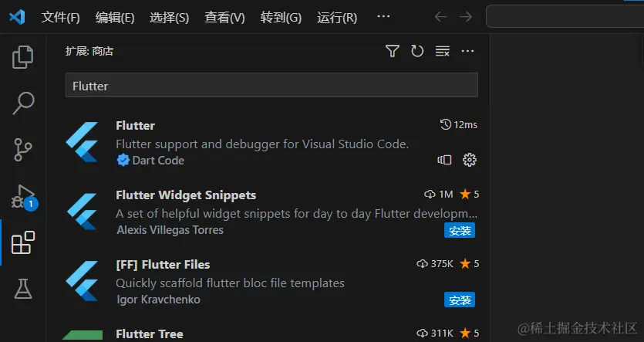644x342 pixels.
Task: Click the Dart Code verified publisher badge
Action: tap(123, 160)
